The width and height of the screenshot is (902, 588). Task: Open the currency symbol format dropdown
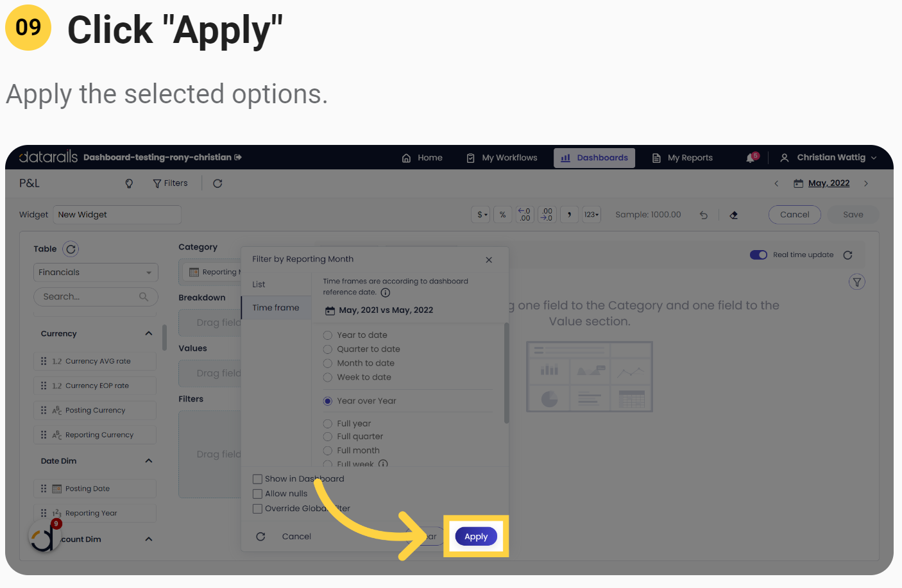pyautogui.click(x=482, y=215)
